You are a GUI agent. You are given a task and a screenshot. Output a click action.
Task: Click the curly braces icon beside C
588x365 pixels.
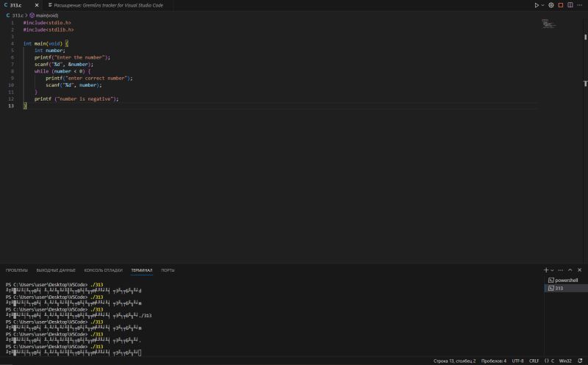click(x=546, y=361)
